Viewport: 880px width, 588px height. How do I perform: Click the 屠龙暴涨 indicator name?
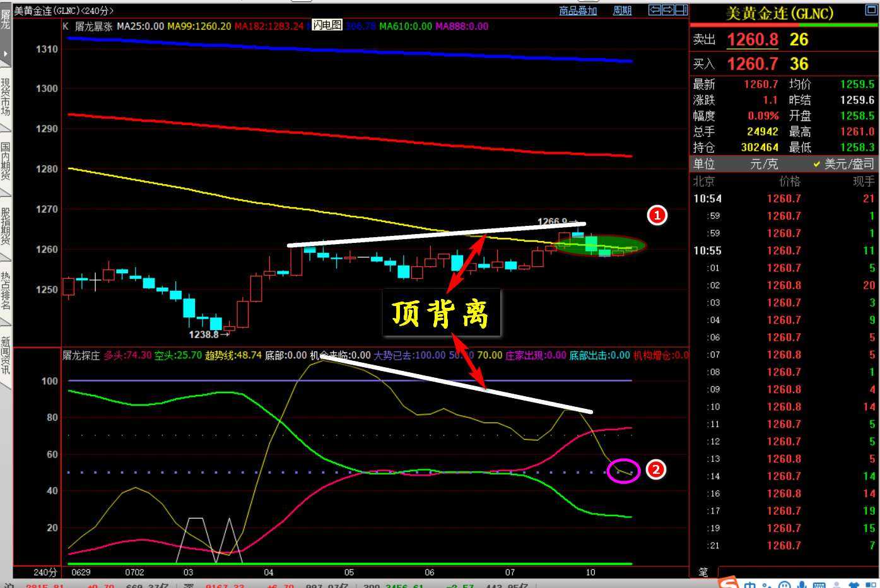(94, 26)
